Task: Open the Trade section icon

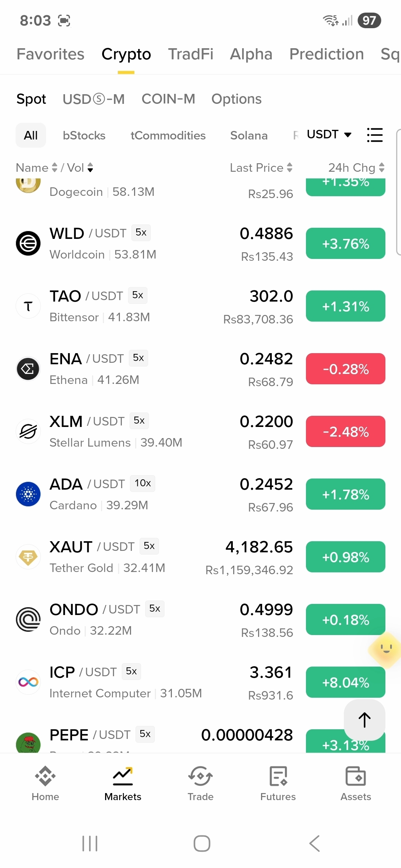Action: pyautogui.click(x=200, y=776)
